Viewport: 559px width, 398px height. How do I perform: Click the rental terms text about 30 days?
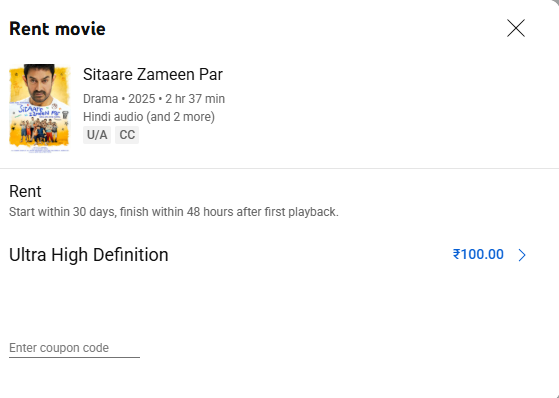174,212
